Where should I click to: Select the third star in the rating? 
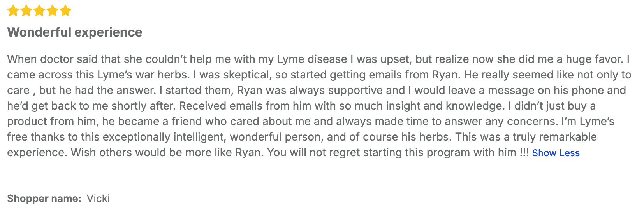pyautogui.click(x=39, y=10)
